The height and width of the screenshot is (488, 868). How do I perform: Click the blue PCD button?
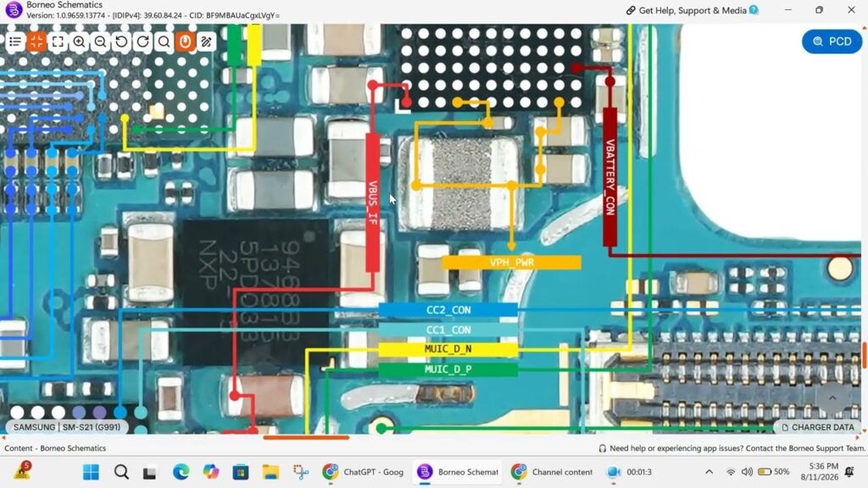click(x=832, y=42)
